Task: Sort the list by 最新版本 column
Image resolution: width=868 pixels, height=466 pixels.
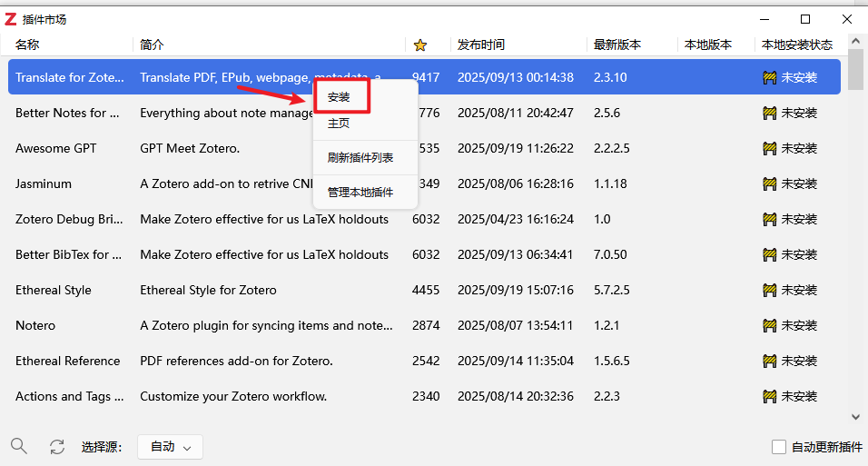Action: pyautogui.click(x=617, y=45)
